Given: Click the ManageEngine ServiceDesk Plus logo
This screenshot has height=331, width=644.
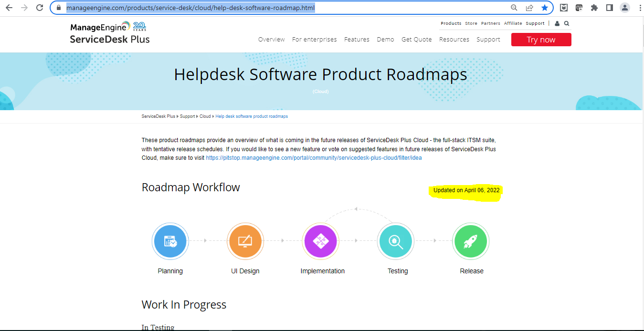Looking at the screenshot, I should click(110, 32).
